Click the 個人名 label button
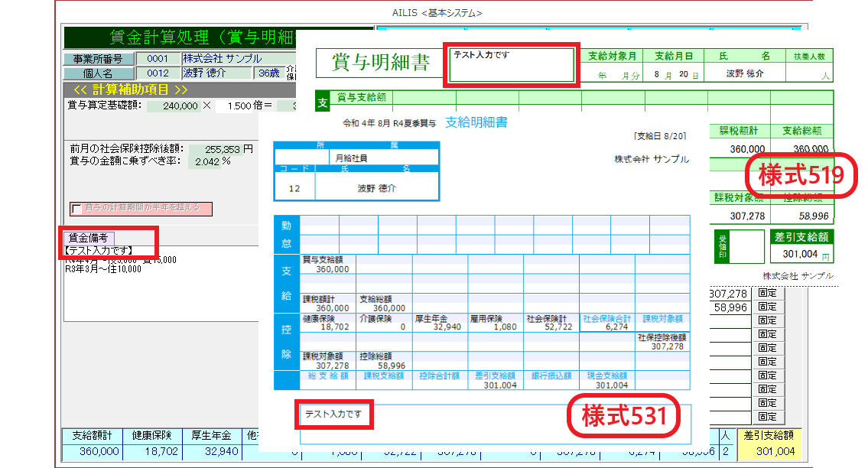Screen dimensions: 868x468 click(x=98, y=73)
